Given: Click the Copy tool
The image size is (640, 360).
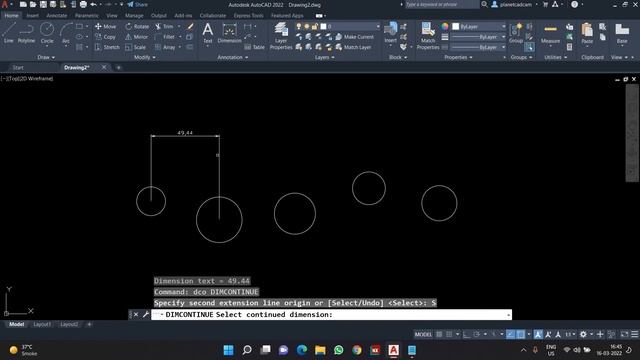Looking at the screenshot, I should (106, 37).
